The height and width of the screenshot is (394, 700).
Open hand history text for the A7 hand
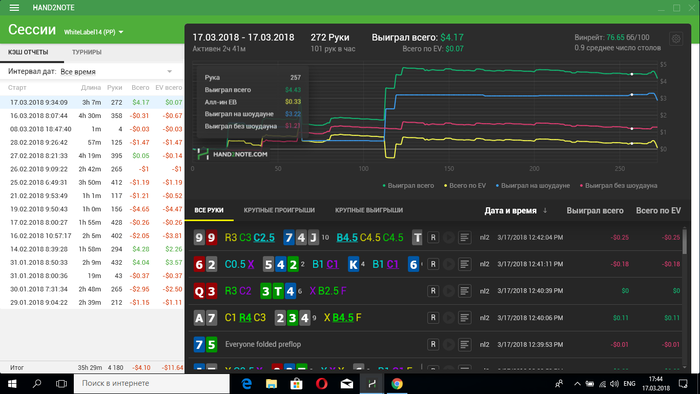point(464,318)
